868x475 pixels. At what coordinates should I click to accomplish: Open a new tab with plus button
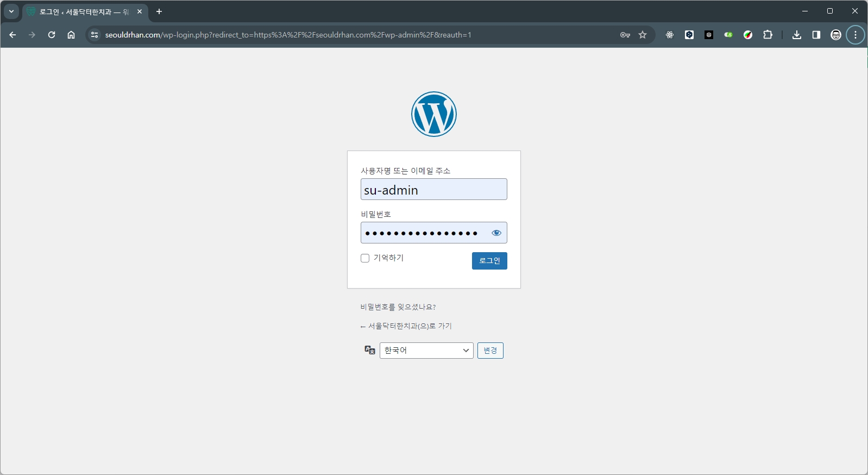point(159,11)
